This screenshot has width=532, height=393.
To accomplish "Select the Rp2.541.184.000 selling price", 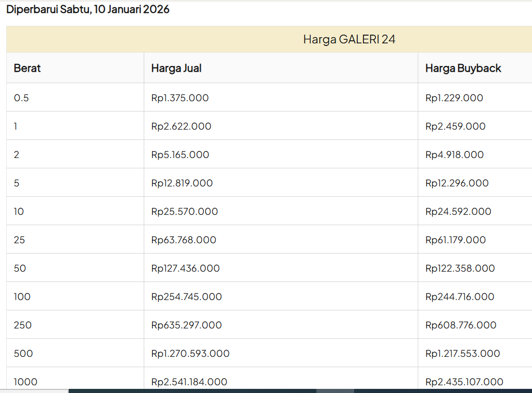I will (189, 382).
